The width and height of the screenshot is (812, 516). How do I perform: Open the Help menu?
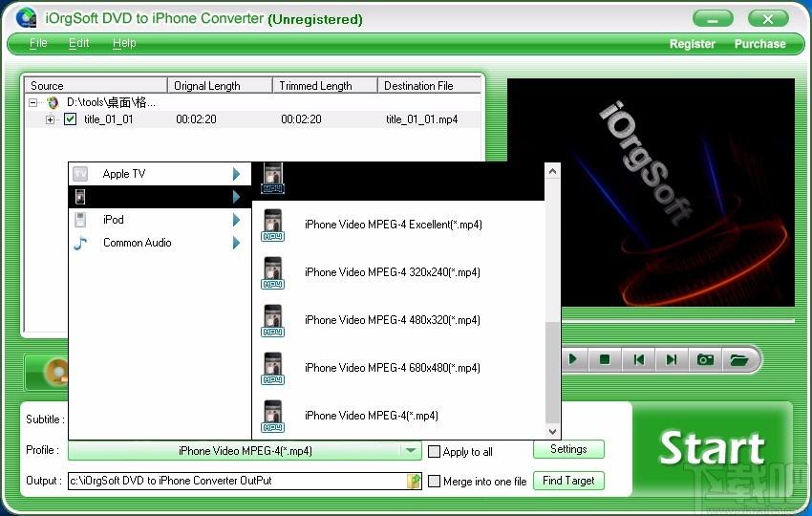point(124,43)
